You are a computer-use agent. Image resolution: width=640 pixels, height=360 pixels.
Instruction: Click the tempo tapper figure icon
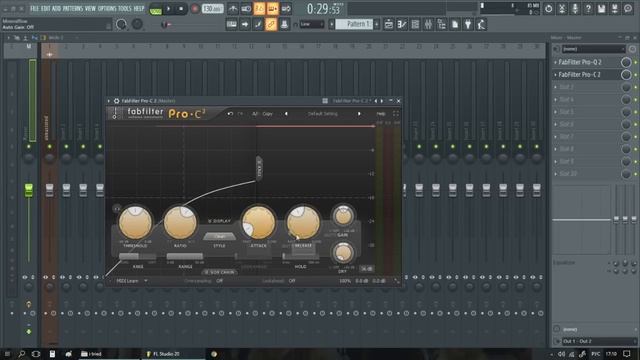tap(481, 24)
